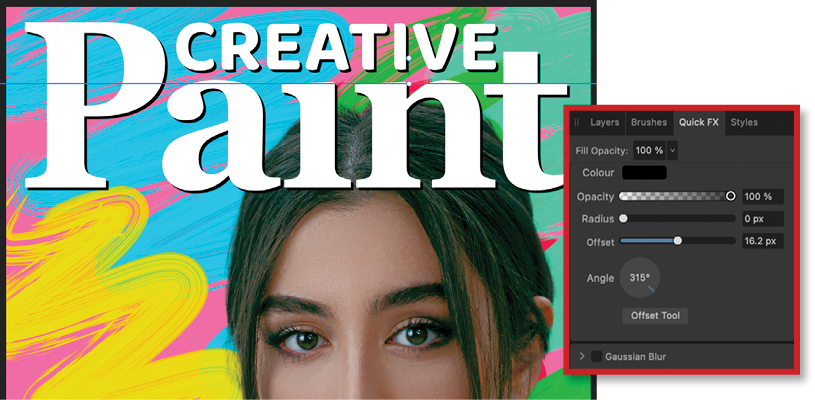Click the 315° Angle dial

click(x=640, y=278)
